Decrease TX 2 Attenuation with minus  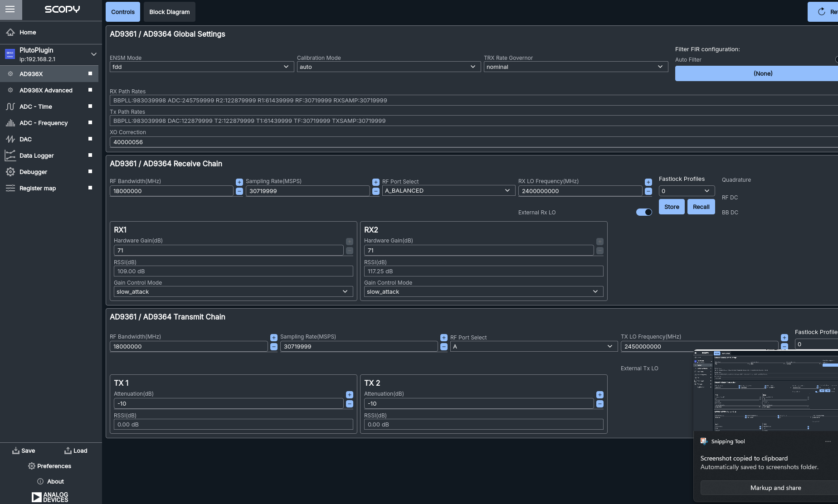point(600,404)
